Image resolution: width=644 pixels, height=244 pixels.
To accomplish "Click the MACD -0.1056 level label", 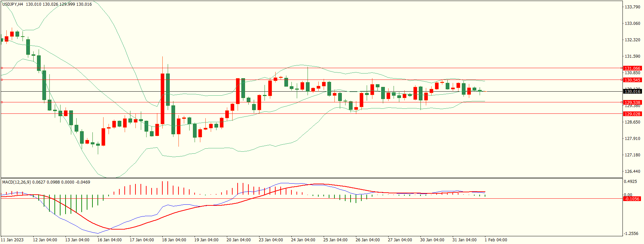I will (632, 199).
